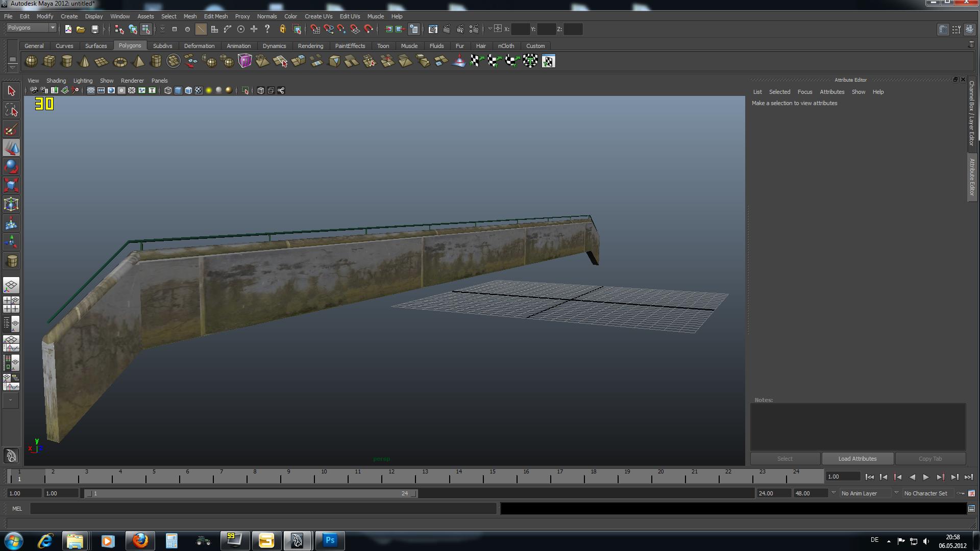980x551 pixels.
Task: Open the shelf options arrow menu
Action: [x=12, y=67]
